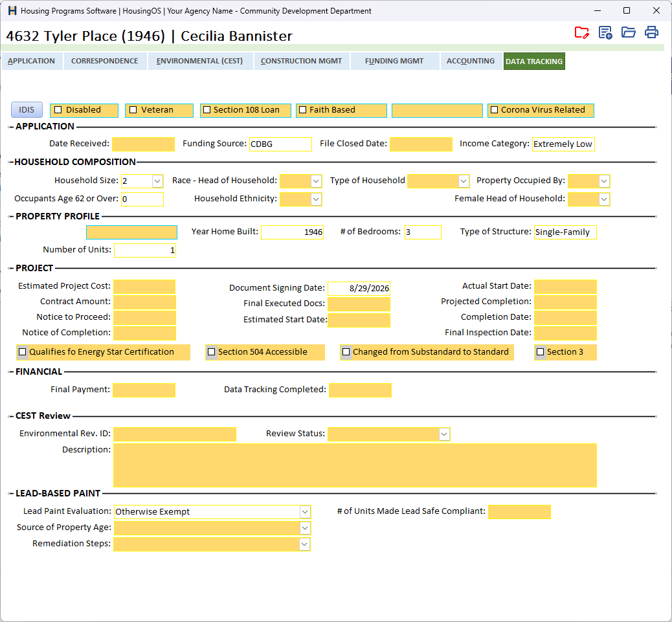
Task: Open the Type of Household dropdown
Action: click(464, 181)
